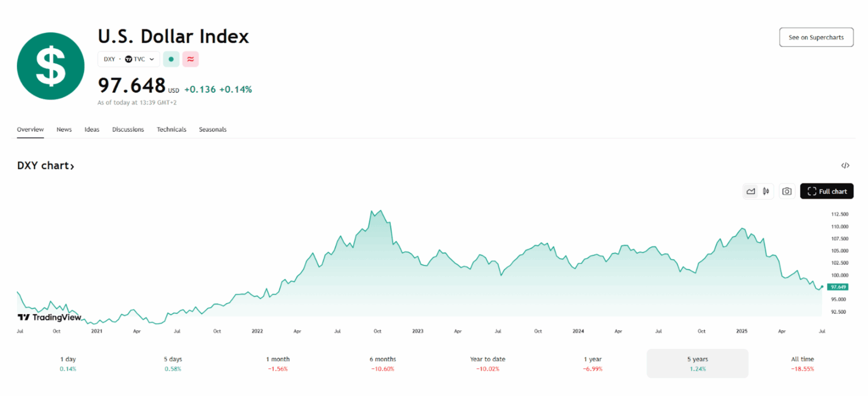Select the 6 months time range
The image size is (868, 396).
(x=383, y=364)
